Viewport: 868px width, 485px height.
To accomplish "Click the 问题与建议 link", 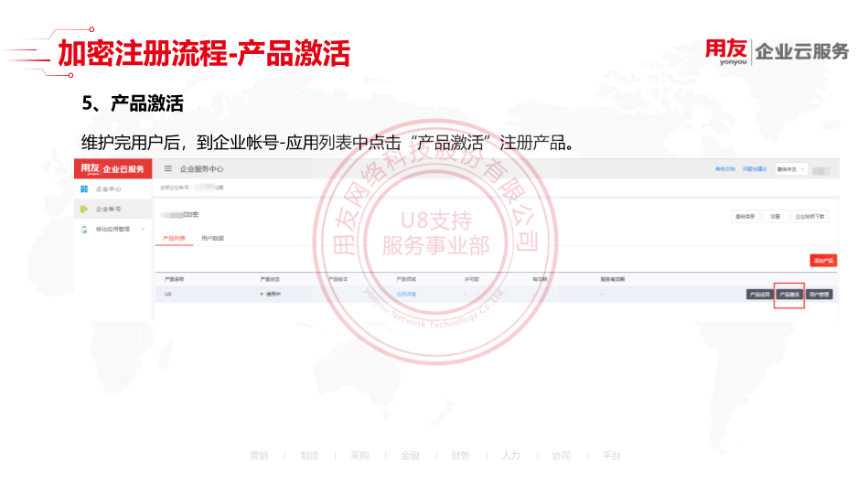I will [755, 169].
